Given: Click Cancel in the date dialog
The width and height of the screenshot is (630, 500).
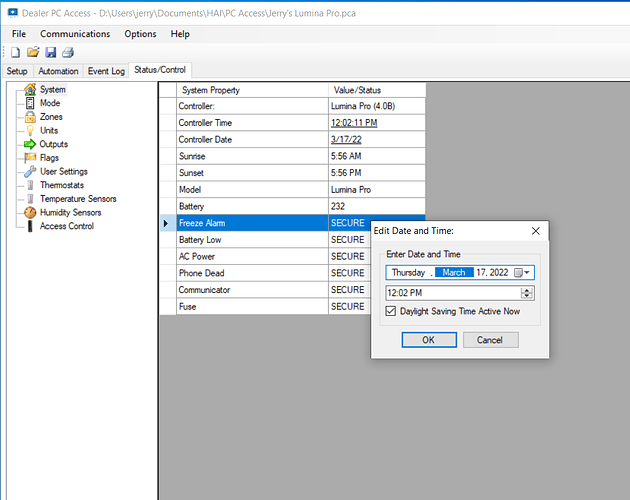Looking at the screenshot, I should point(490,340).
